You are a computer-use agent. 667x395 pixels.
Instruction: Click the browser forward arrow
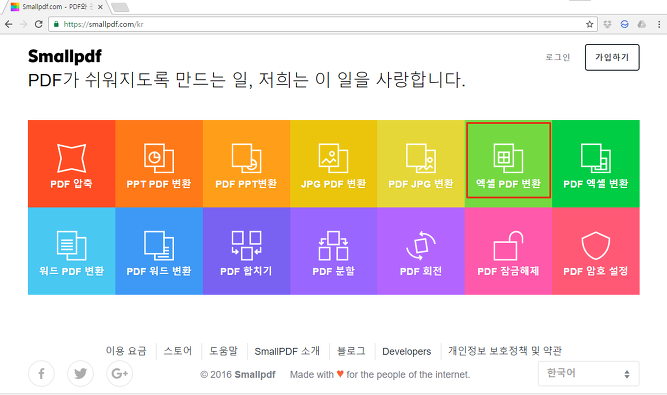(23, 24)
